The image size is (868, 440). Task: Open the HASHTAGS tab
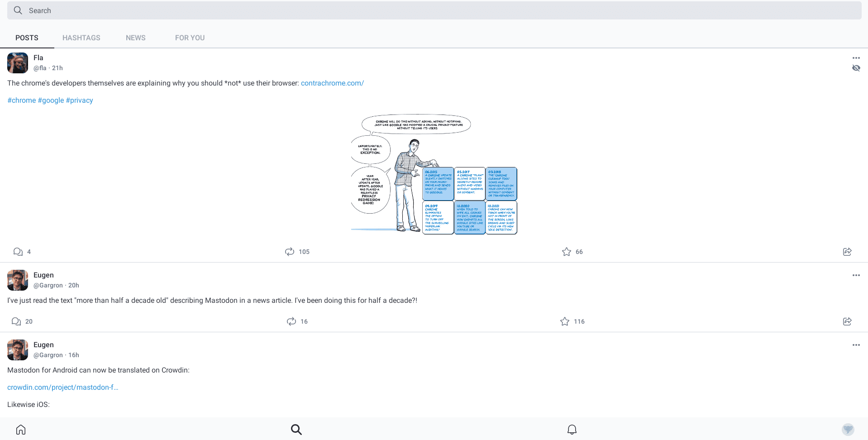(81, 38)
